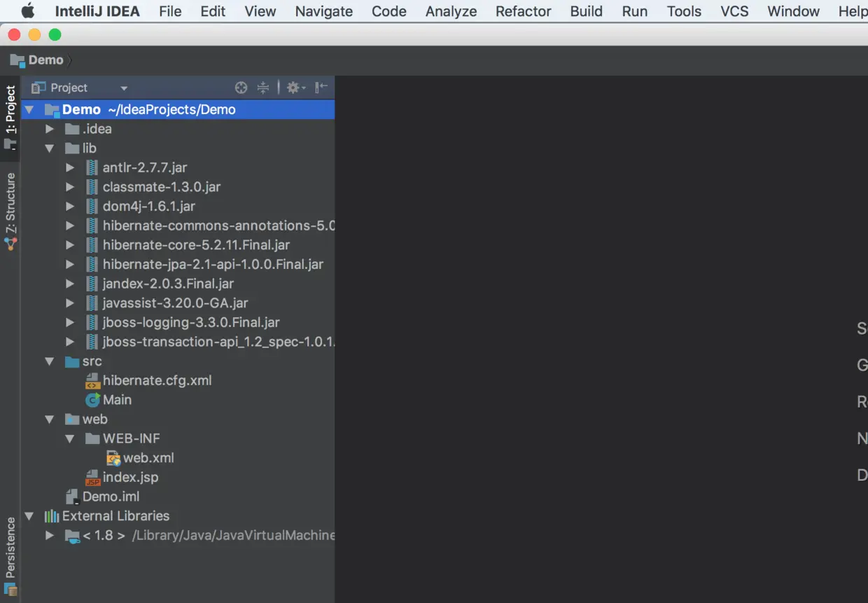Viewport: 868px width, 603px height.
Task: Open the Window menu
Action: point(793,11)
